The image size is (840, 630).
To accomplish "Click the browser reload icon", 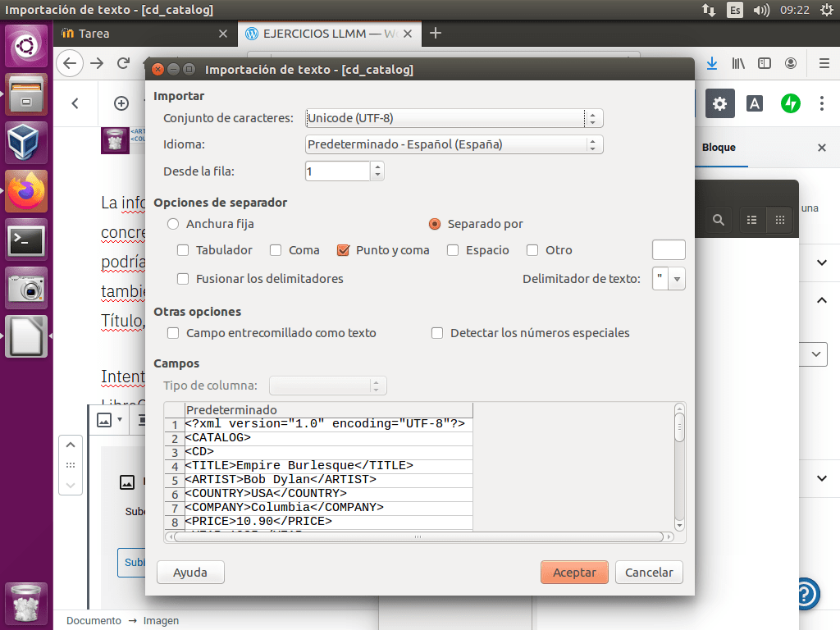I will [123, 63].
